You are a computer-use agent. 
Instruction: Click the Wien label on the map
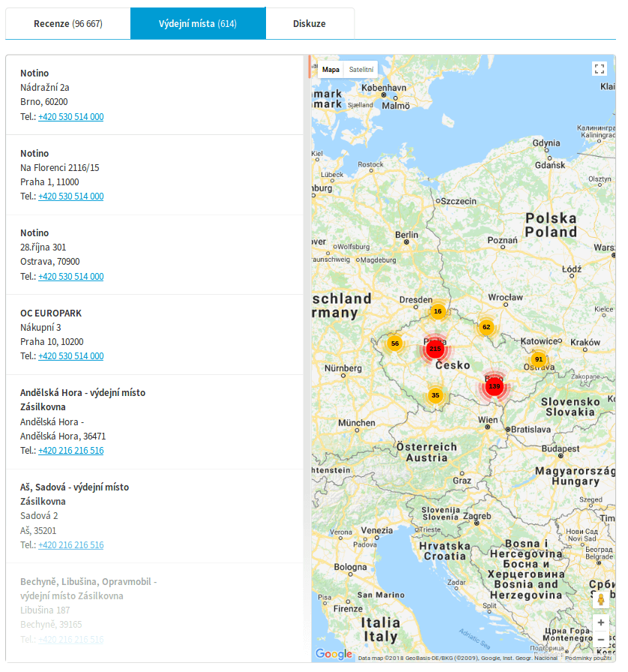(x=488, y=420)
